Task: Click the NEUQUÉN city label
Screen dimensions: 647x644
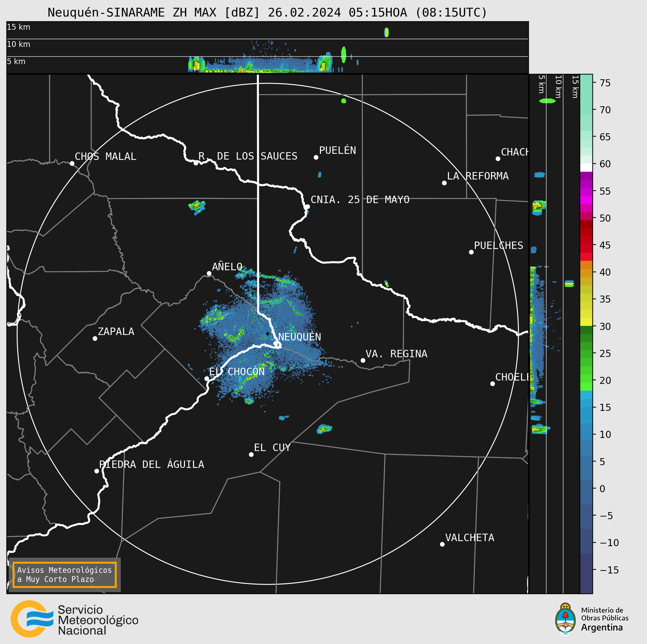Action: 299,337
